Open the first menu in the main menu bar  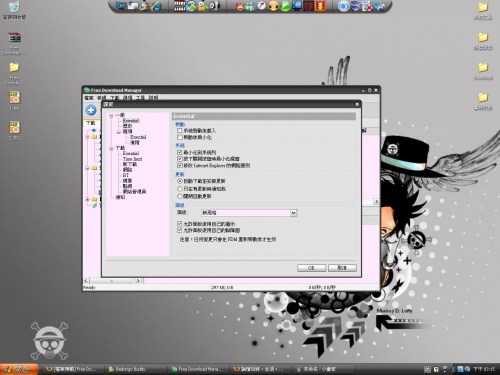click(89, 98)
